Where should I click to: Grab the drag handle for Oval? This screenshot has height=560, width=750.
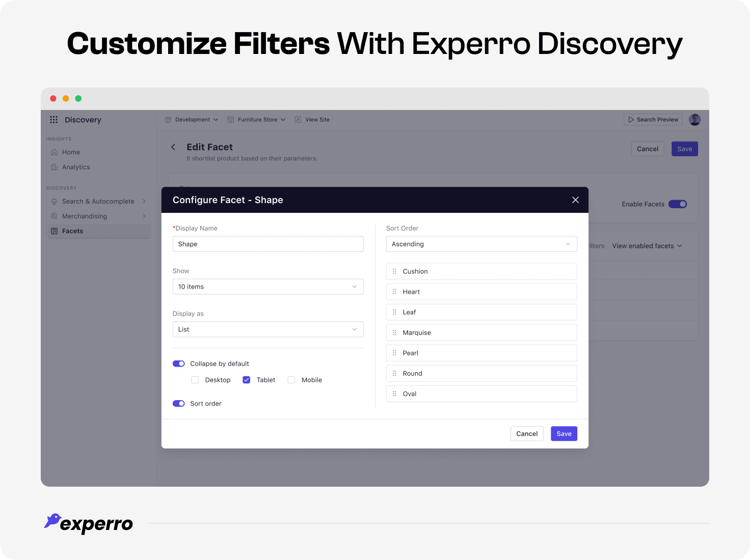pos(394,394)
